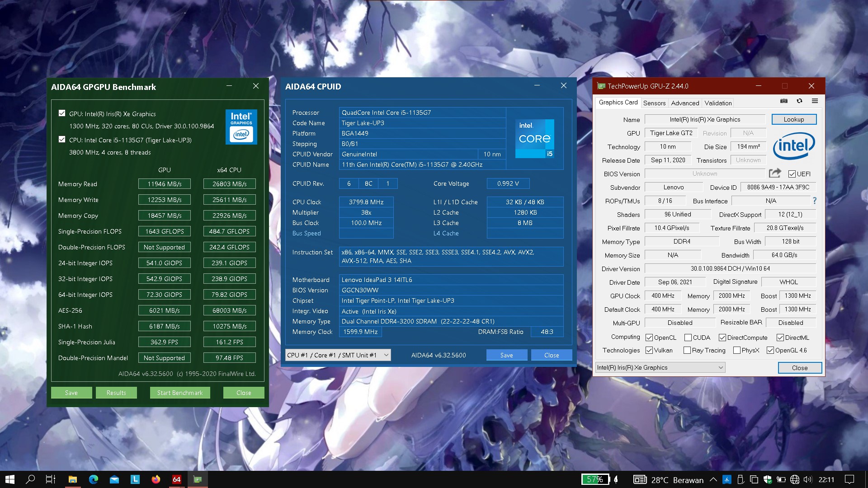
Task: Click the GPU-Z screenshot camera icon
Action: click(784, 101)
